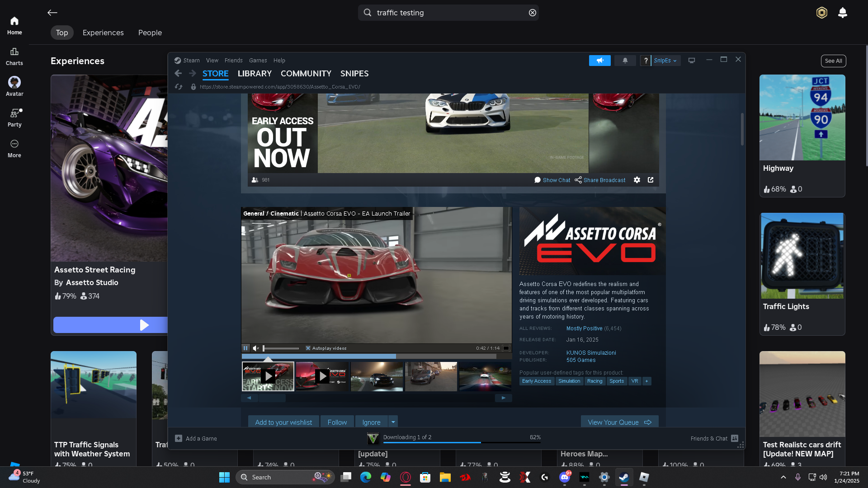The image size is (868, 488).
Task: Open Steam Big Picture mode icon
Action: point(691,61)
